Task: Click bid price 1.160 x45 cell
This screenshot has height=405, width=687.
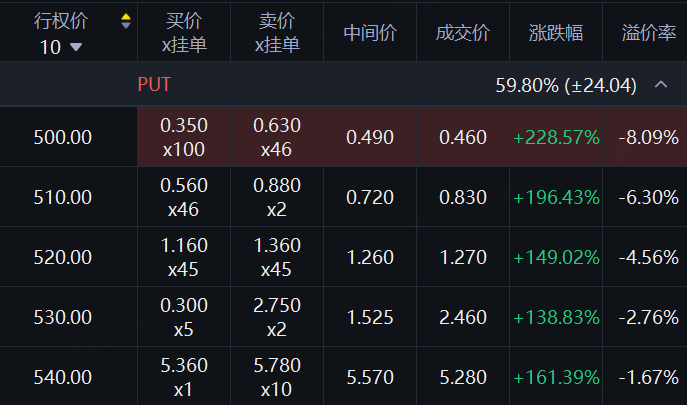Action: click(183, 257)
